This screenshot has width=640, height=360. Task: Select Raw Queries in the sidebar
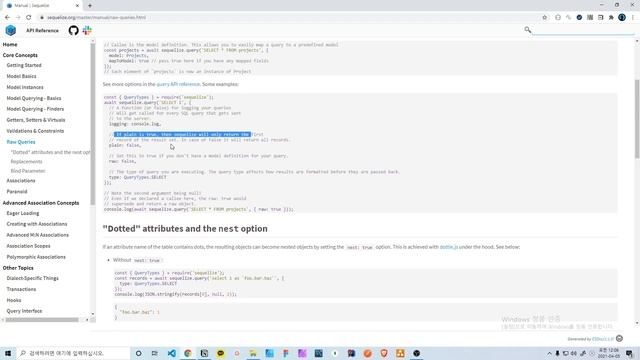pos(21,142)
